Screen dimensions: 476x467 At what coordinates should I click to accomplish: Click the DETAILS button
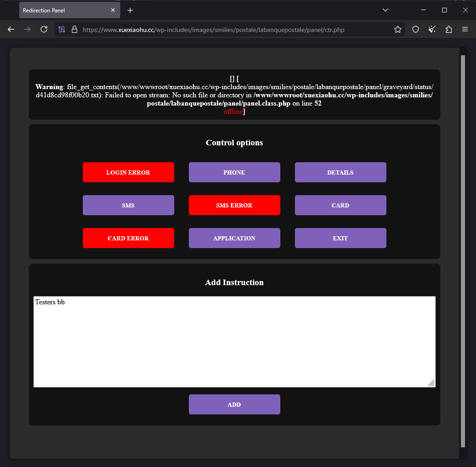tap(340, 172)
